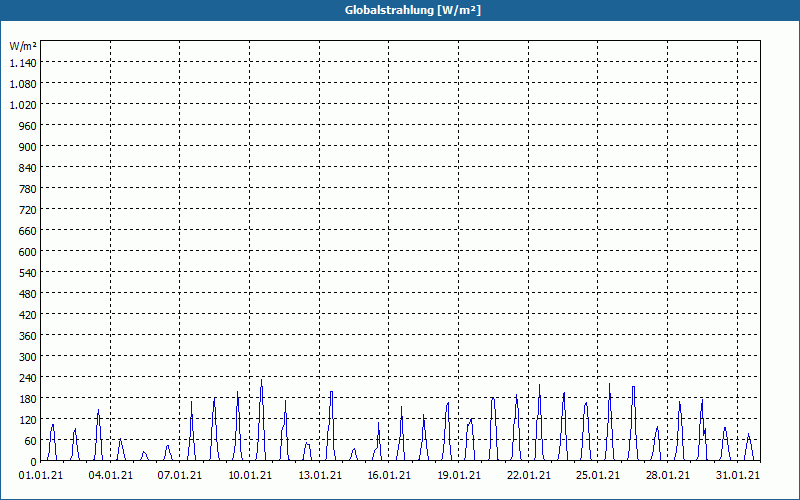Click the 120 y-axis label

coord(28,420)
